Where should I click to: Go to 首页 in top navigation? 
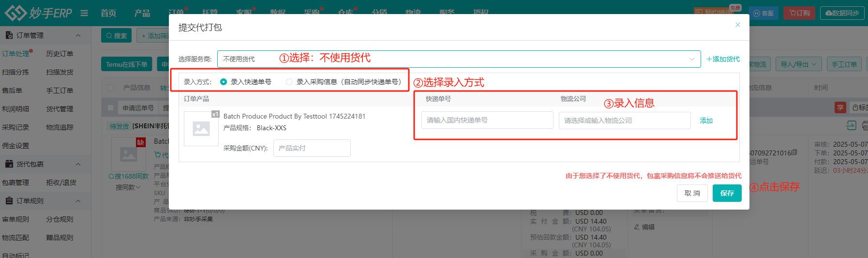(x=108, y=13)
